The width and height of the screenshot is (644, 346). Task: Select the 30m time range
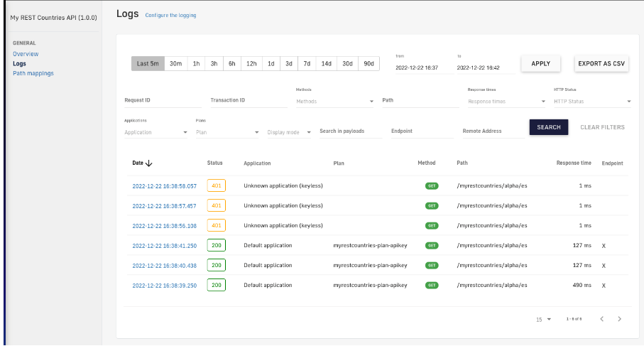click(175, 63)
